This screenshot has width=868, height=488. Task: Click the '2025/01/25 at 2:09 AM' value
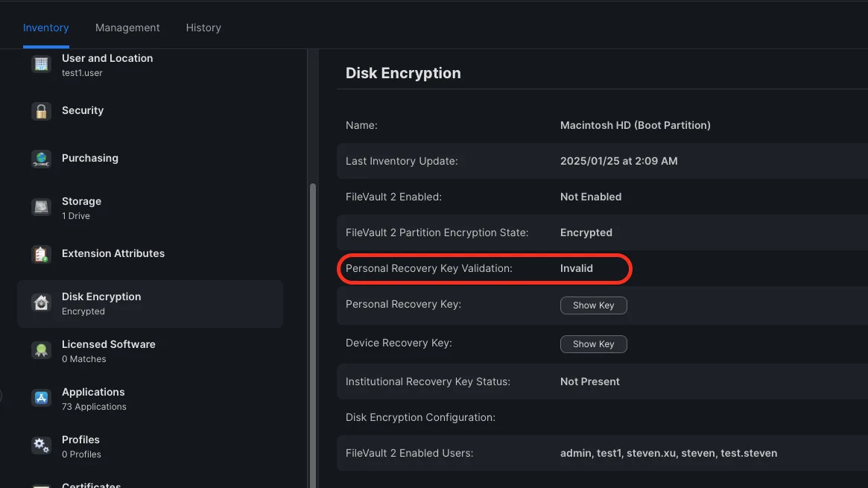click(618, 161)
